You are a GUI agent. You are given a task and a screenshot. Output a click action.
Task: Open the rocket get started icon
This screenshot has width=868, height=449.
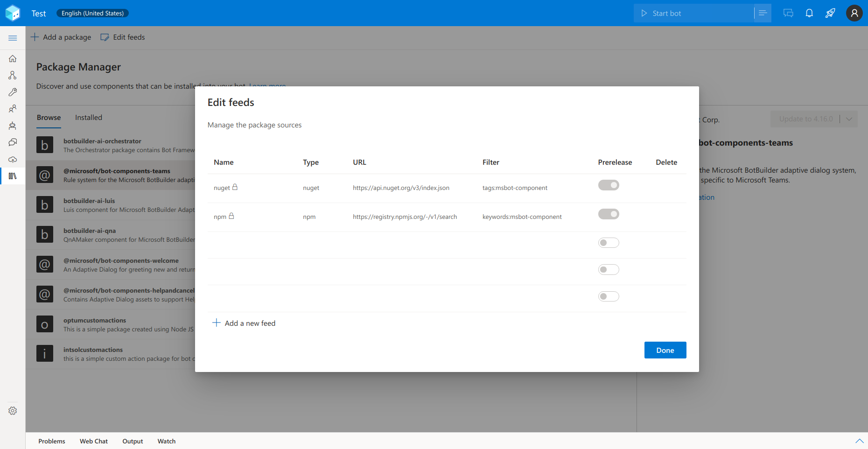pos(830,13)
